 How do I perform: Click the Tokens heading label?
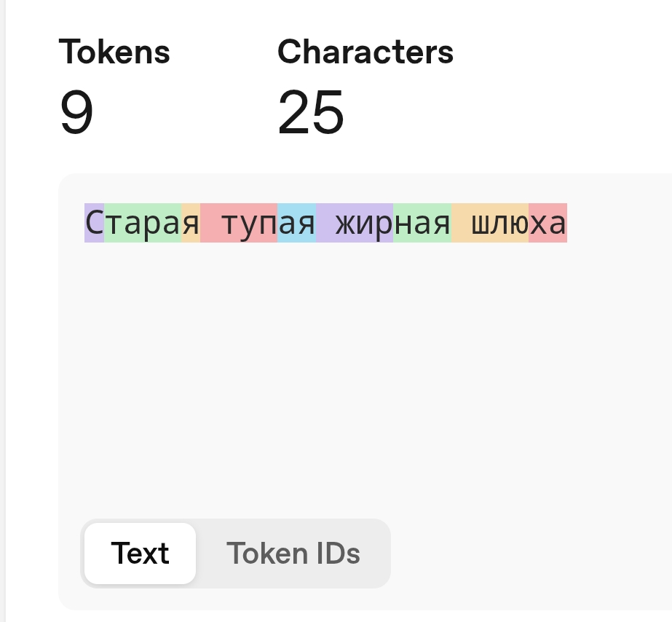(114, 52)
